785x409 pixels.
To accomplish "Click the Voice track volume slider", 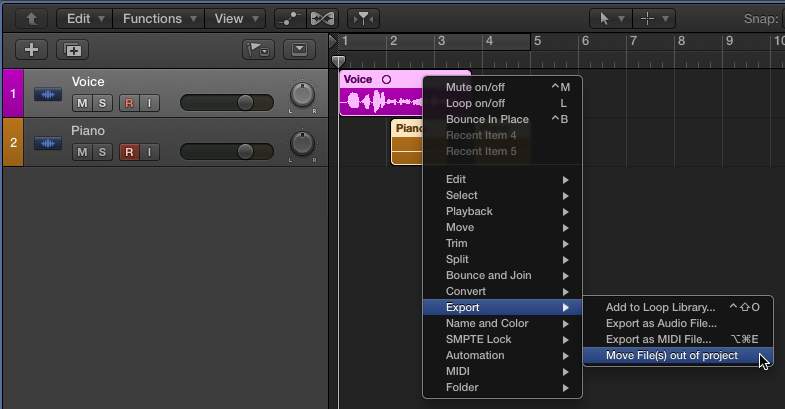I will (227, 103).
